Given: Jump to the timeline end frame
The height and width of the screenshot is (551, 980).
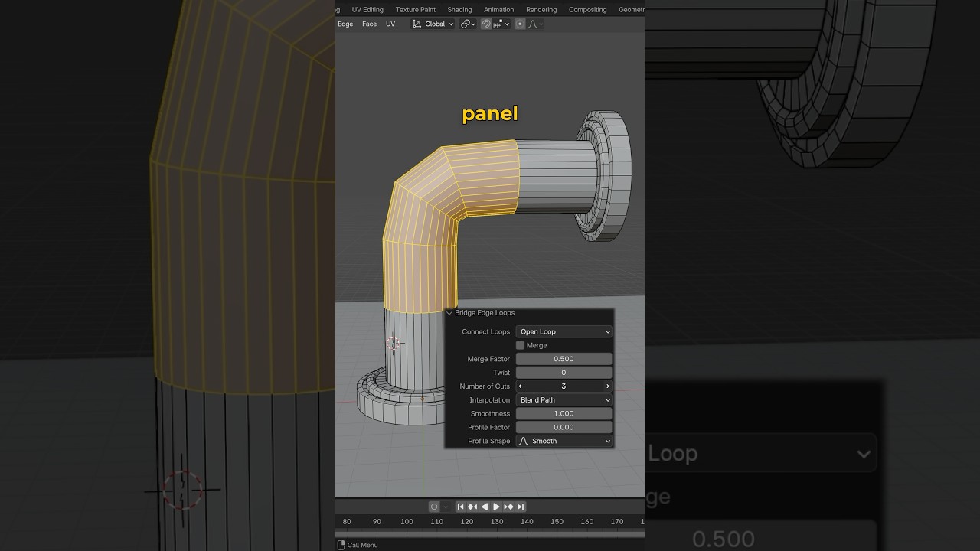Looking at the screenshot, I should [521, 507].
